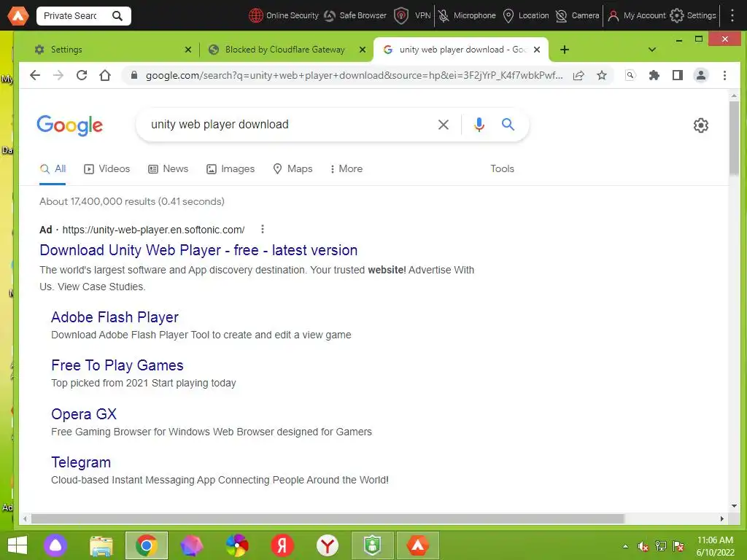Screen dimensions: 747x560
Task: Open the Opera GX link
Action: coord(84,414)
